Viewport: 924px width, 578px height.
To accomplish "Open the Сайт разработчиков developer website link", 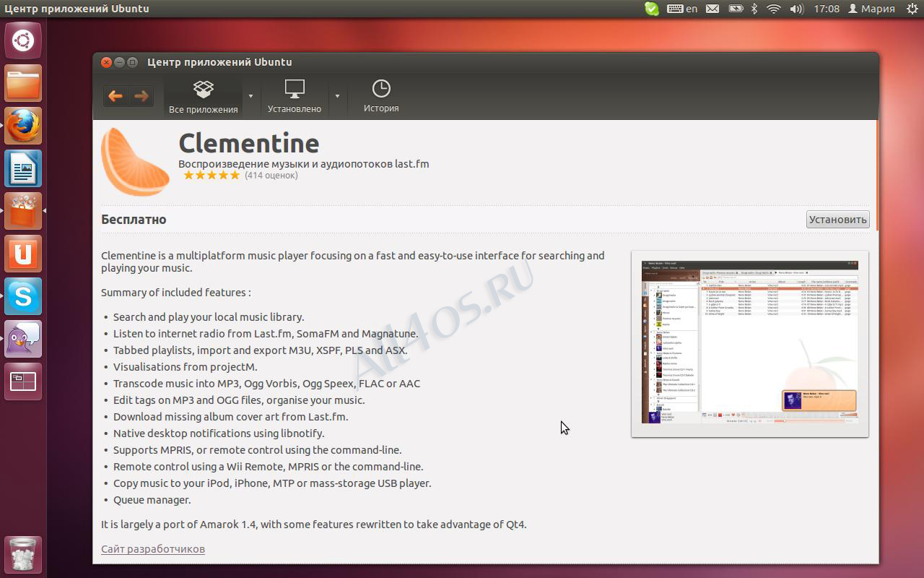I will coord(153,549).
